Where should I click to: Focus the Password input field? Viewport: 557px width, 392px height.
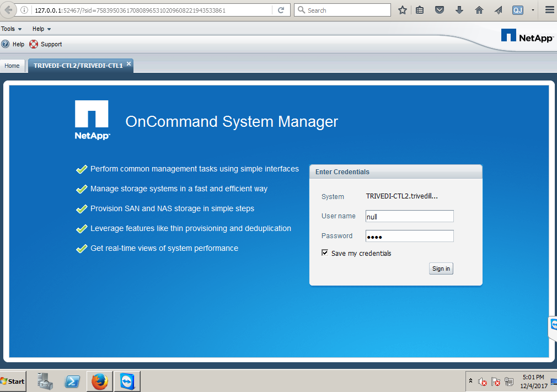pos(409,237)
